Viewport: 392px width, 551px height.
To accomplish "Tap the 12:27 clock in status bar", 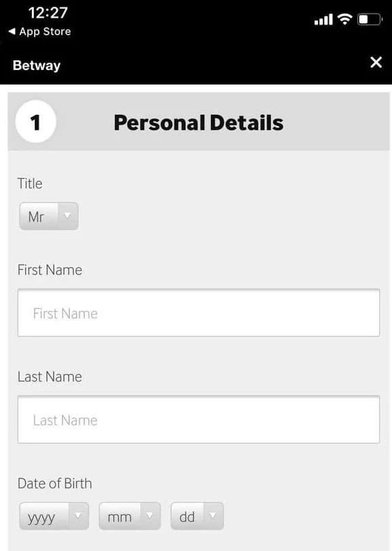I will (x=48, y=13).
